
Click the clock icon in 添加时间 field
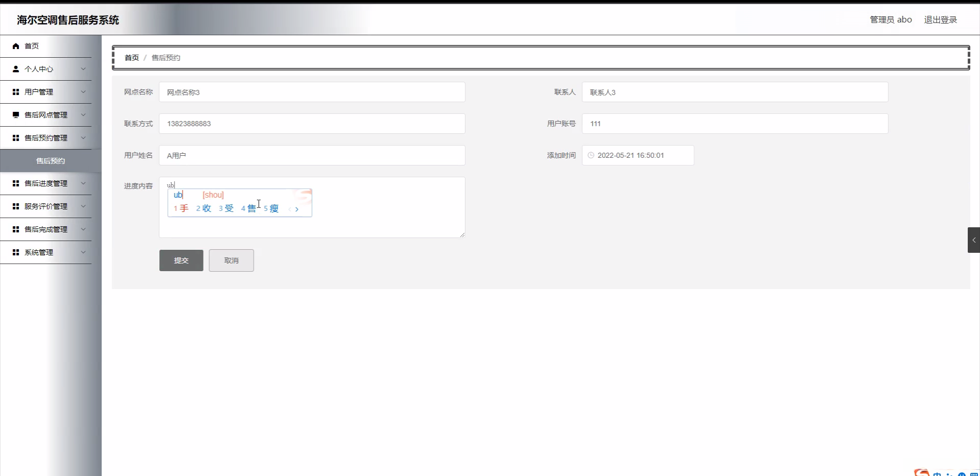pos(591,155)
